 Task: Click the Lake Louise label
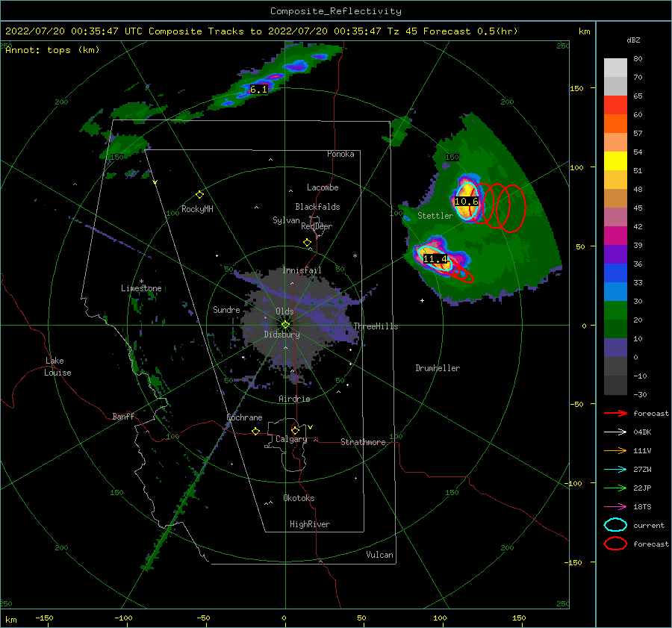point(57,367)
